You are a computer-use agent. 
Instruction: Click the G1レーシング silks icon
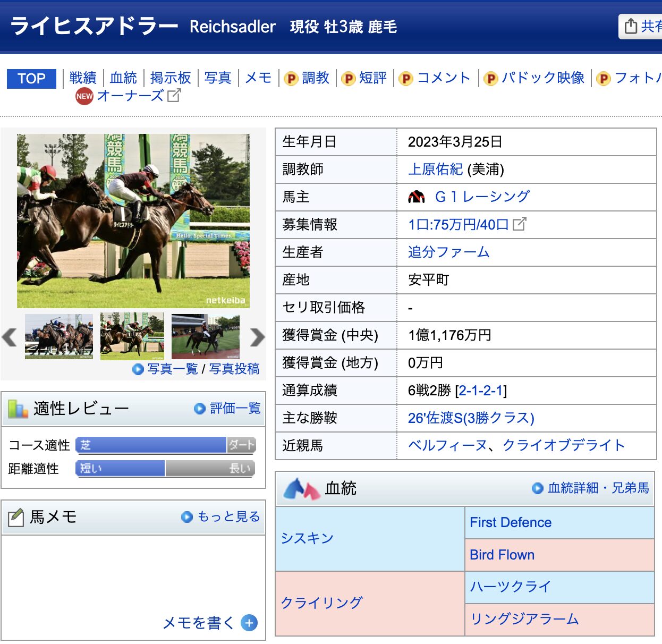click(x=417, y=197)
